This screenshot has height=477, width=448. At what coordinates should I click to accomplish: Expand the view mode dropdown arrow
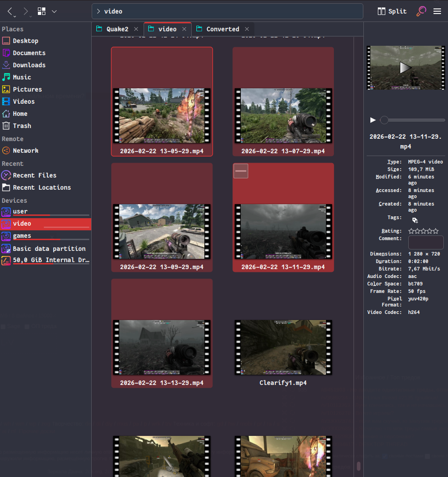click(54, 11)
